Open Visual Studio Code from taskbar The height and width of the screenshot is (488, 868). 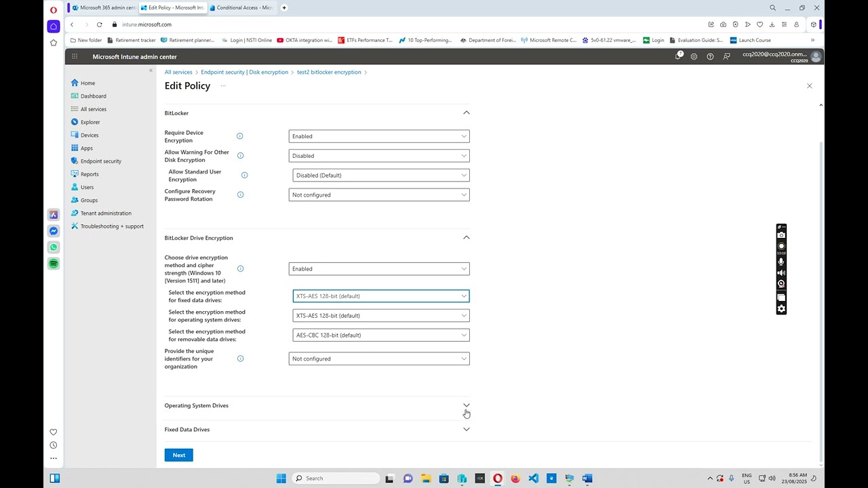(x=533, y=479)
